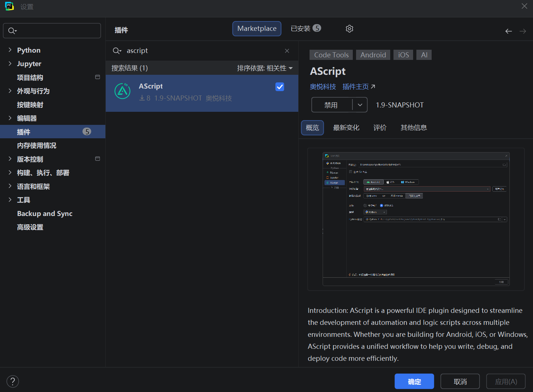
Task: Click the project-level icon beside 版本控制
Action: pyautogui.click(x=97, y=159)
